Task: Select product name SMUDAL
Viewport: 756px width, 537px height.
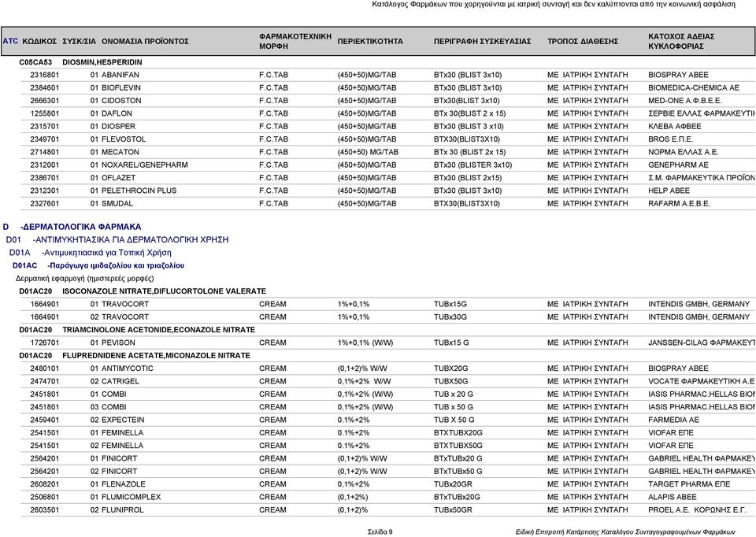Action: [x=117, y=203]
